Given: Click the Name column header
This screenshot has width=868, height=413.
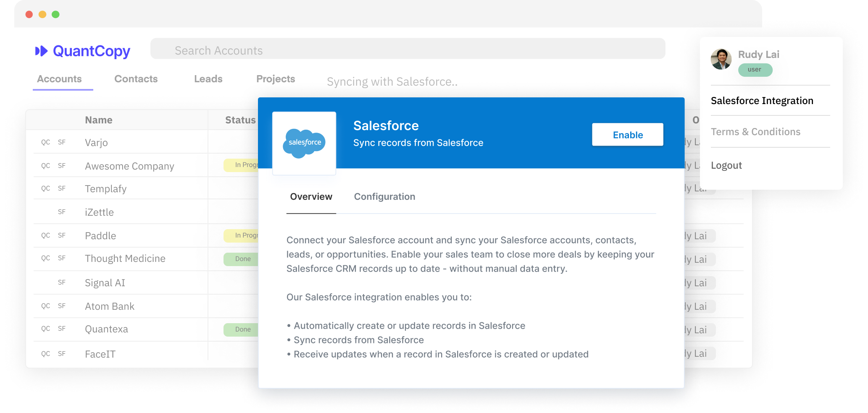Looking at the screenshot, I should 99,120.
